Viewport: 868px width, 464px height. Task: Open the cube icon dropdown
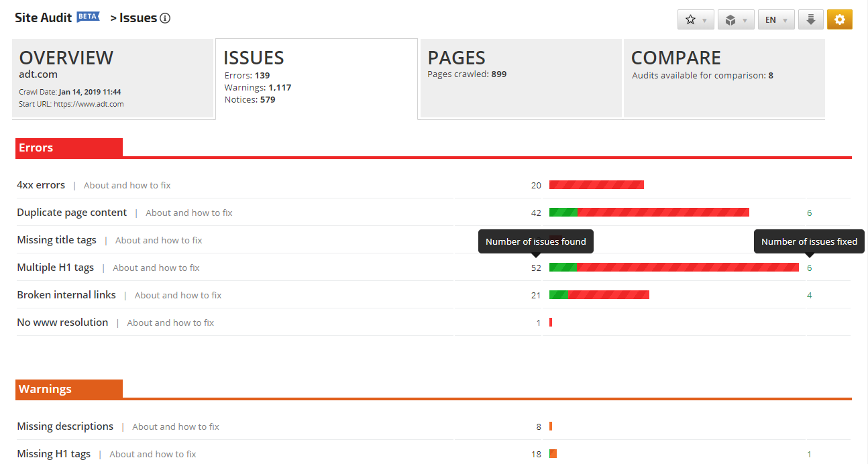click(736, 19)
